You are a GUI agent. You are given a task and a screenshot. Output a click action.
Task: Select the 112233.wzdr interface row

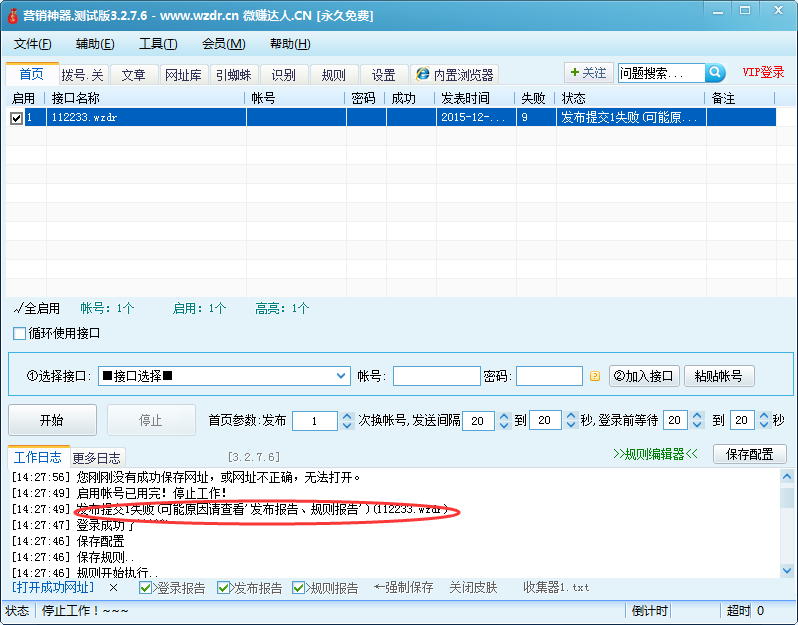391,117
